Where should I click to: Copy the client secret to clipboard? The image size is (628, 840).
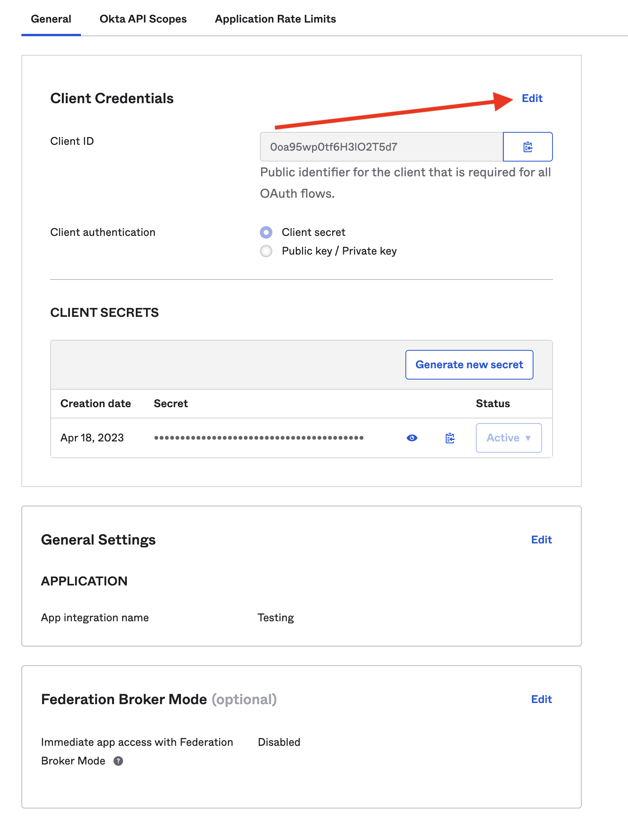point(450,438)
